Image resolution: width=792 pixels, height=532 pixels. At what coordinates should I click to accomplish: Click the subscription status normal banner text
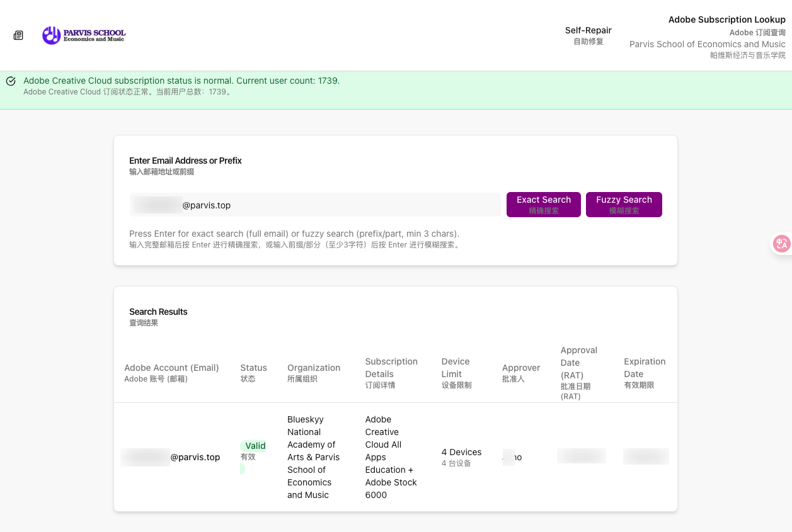[181, 81]
